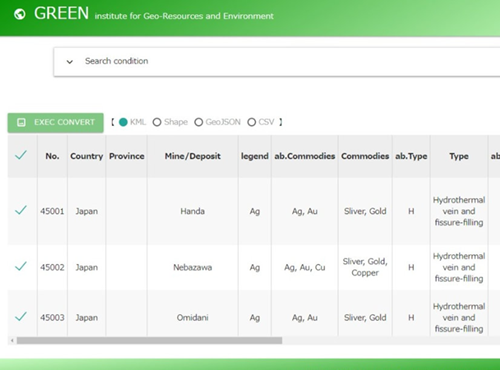Click the Sliver, Gold cell for Handa
The width and height of the screenshot is (500, 370).
click(365, 211)
